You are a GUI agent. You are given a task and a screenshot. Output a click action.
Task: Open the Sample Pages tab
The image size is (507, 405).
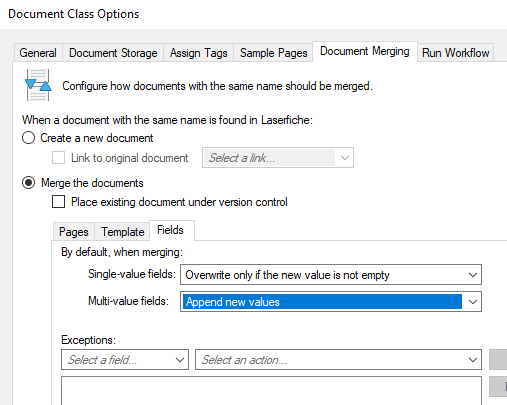273,53
